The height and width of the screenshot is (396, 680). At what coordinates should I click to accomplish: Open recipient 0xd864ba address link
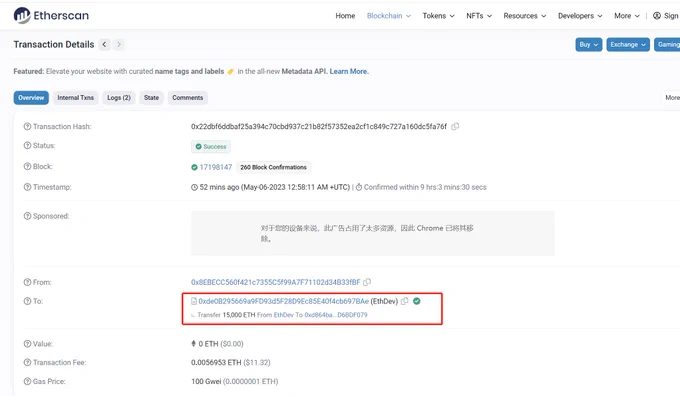pyautogui.click(x=336, y=315)
